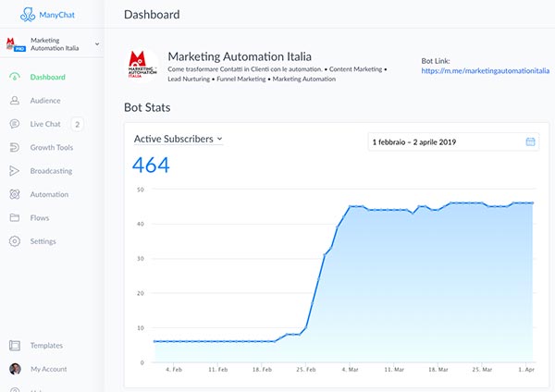Click the last data point on chart
555x392 pixels.
pyautogui.click(x=533, y=203)
